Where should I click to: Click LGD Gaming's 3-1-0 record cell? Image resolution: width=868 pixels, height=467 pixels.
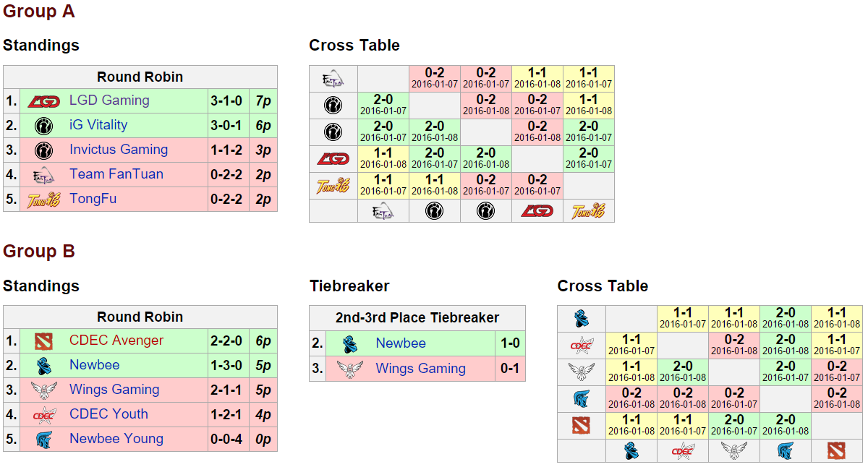226,100
